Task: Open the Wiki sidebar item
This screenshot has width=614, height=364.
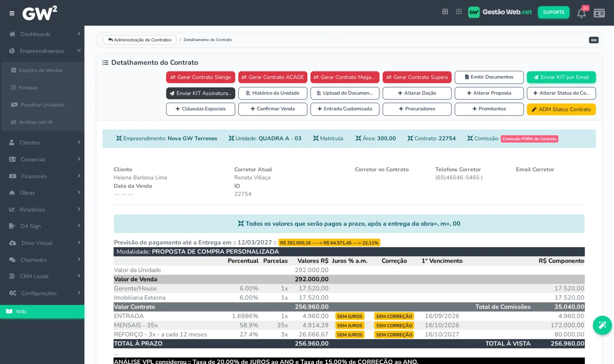Action: 42,311
